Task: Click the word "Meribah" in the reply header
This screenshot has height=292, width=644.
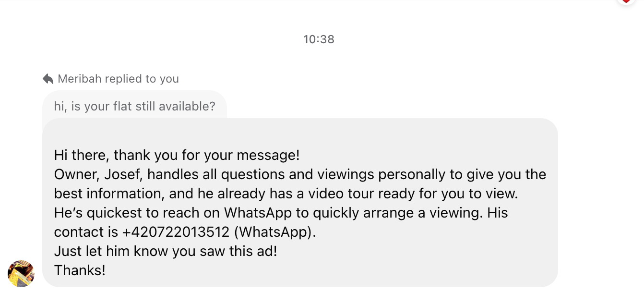Action: (79, 79)
